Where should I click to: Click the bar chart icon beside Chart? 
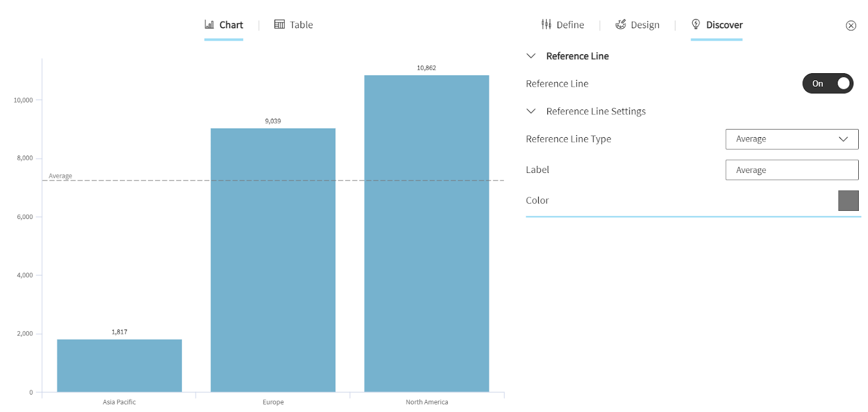click(209, 24)
